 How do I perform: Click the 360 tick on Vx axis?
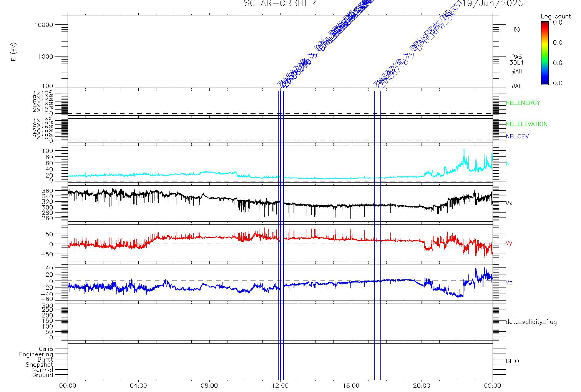click(48, 191)
